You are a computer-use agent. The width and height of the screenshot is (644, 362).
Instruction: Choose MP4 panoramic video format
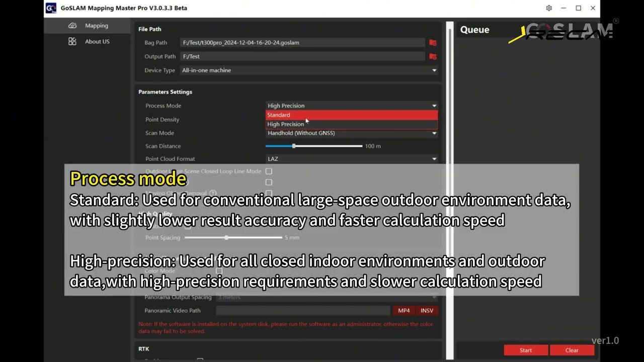click(404, 311)
